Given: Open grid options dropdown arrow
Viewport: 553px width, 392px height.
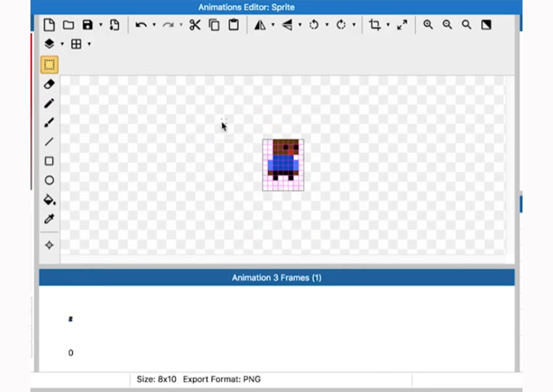Looking at the screenshot, I should pyautogui.click(x=89, y=44).
